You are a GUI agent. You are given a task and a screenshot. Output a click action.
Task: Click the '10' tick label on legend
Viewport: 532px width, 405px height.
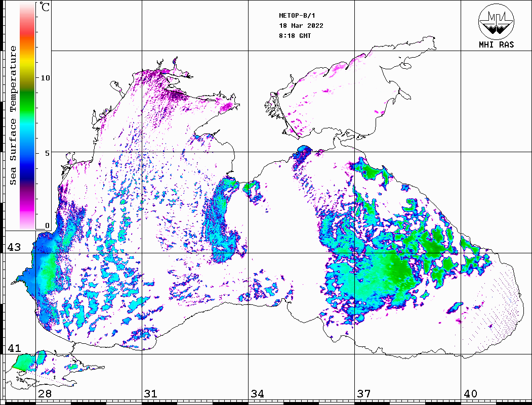[x=45, y=78]
